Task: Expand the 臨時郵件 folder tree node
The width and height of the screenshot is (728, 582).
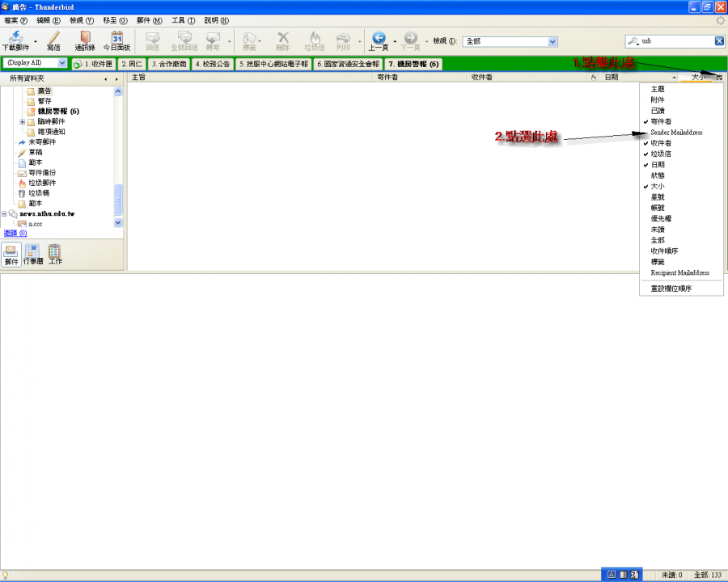Action: (x=23, y=121)
